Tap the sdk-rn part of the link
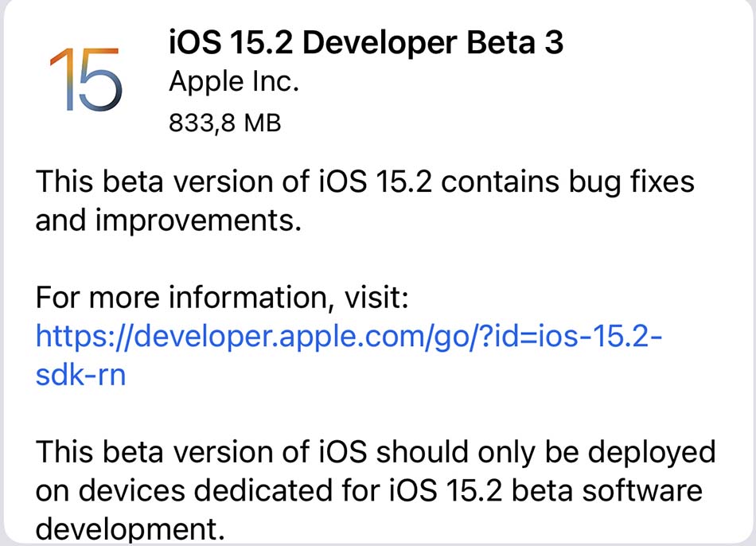The height and width of the screenshot is (546, 756). pos(80,374)
